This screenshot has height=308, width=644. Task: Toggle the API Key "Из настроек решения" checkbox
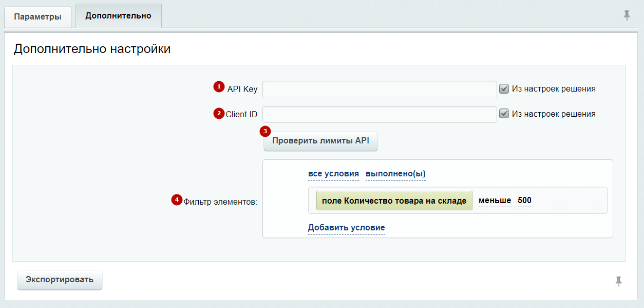click(504, 88)
